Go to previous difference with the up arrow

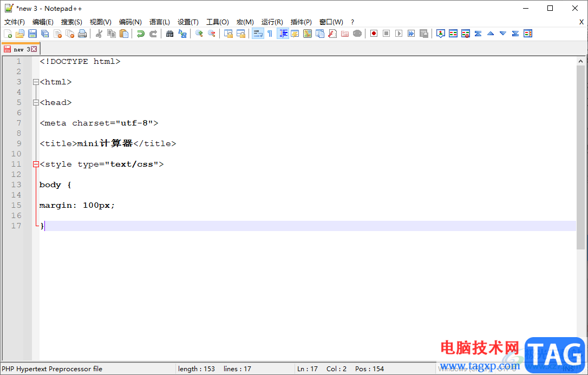tap(491, 34)
